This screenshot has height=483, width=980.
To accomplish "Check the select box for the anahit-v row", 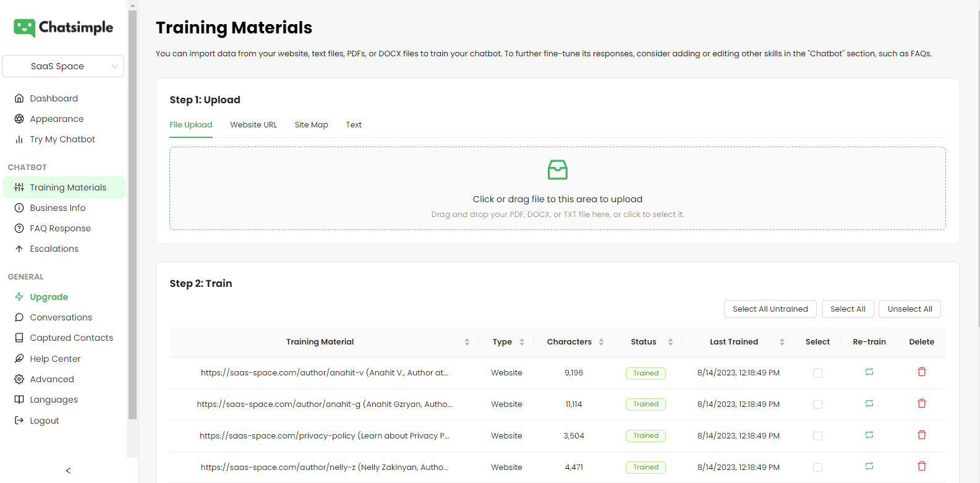I will point(817,373).
